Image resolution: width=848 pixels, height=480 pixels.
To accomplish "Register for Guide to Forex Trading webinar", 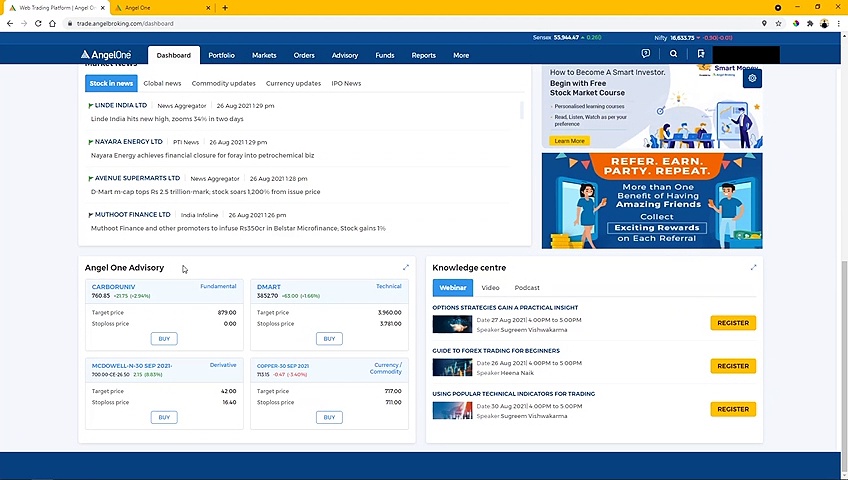I will [733, 366].
